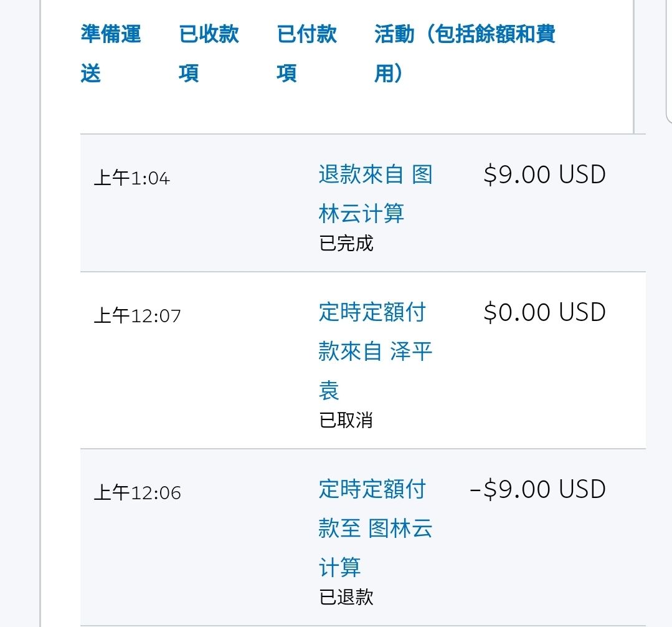Click the 上午1:04 timestamp
The image size is (672, 627).
click(x=131, y=179)
